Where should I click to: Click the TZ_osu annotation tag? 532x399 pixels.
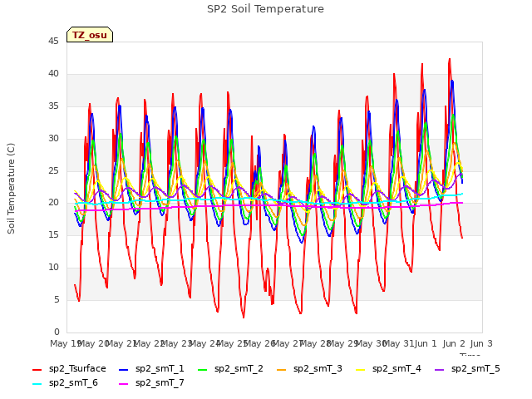[x=90, y=35]
